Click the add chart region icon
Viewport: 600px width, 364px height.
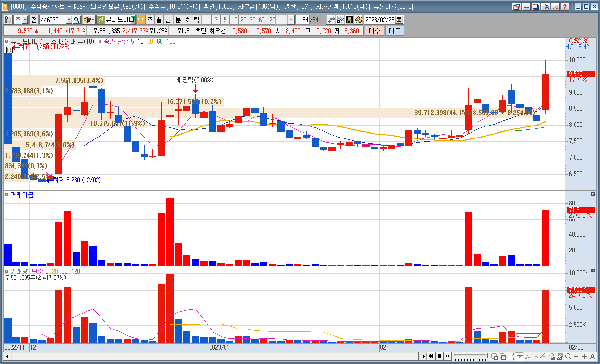point(494,356)
